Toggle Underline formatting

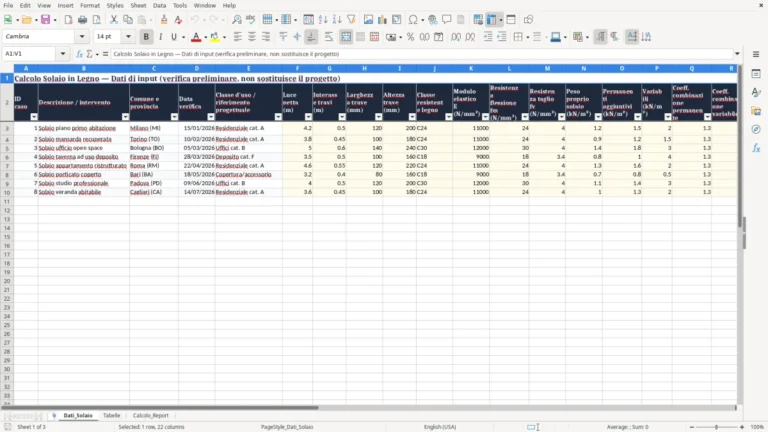173,37
